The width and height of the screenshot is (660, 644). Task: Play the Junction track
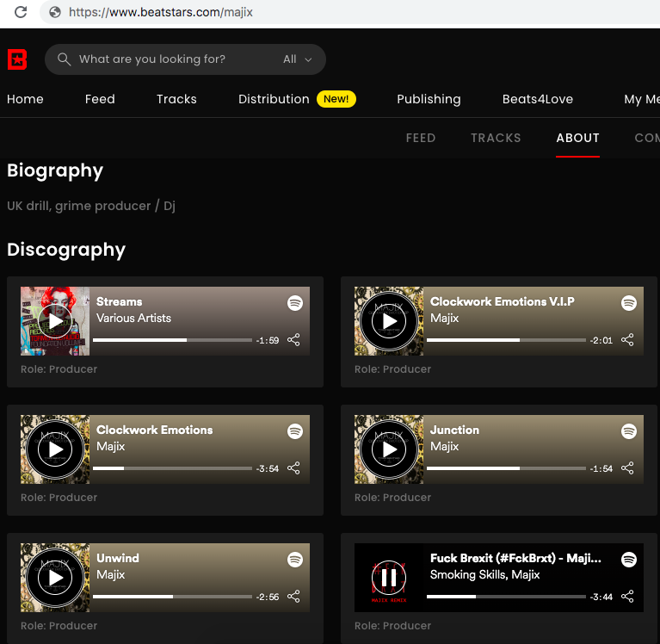[389, 449]
